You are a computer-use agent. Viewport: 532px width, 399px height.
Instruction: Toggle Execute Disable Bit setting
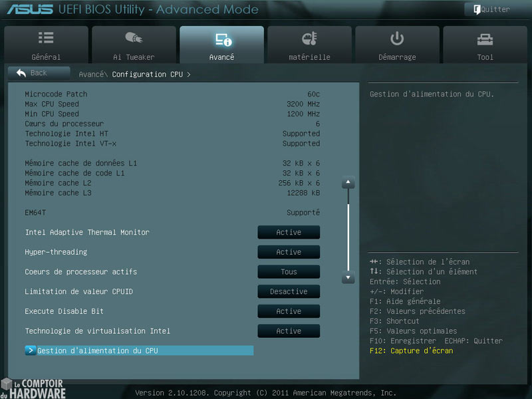[x=288, y=311]
